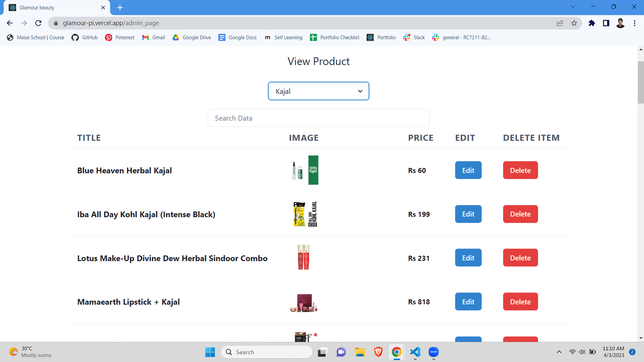Delete the Iba All Day Kohl Kajal

tap(520, 214)
